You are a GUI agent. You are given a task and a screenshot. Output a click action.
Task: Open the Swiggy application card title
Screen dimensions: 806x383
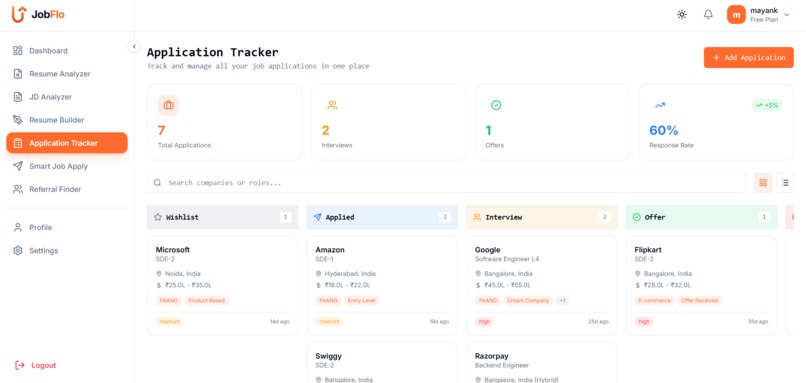328,356
